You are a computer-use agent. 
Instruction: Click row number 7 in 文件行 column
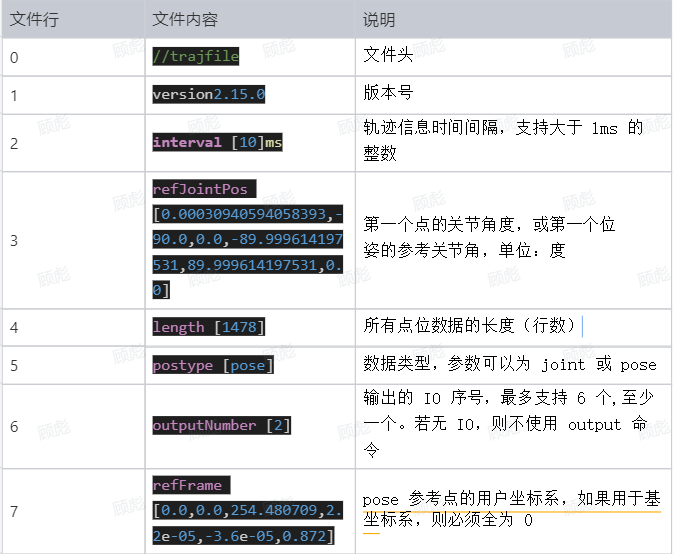(x=14, y=511)
